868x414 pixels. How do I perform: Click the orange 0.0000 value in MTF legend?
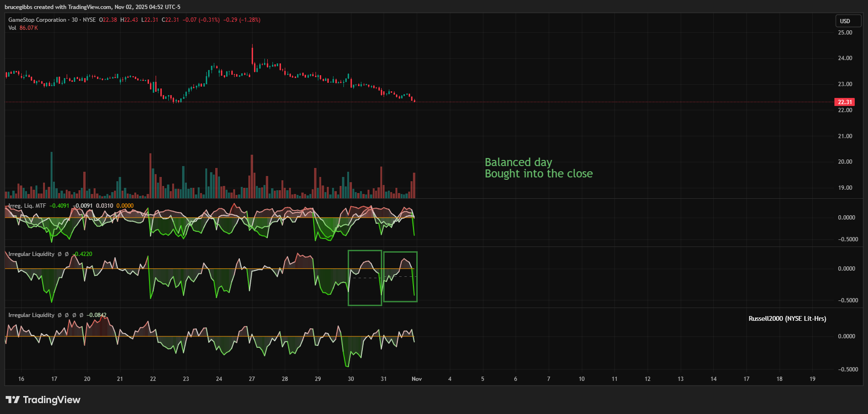pyautogui.click(x=125, y=206)
